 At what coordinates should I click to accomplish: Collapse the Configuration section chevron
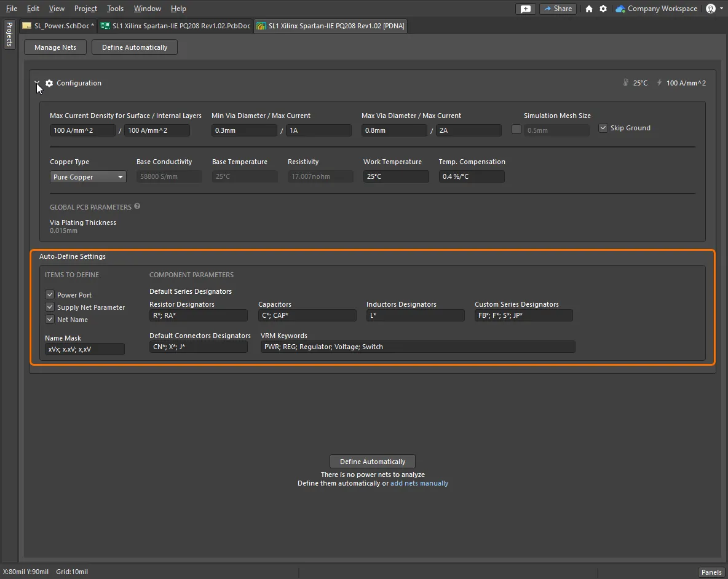coord(38,83)
